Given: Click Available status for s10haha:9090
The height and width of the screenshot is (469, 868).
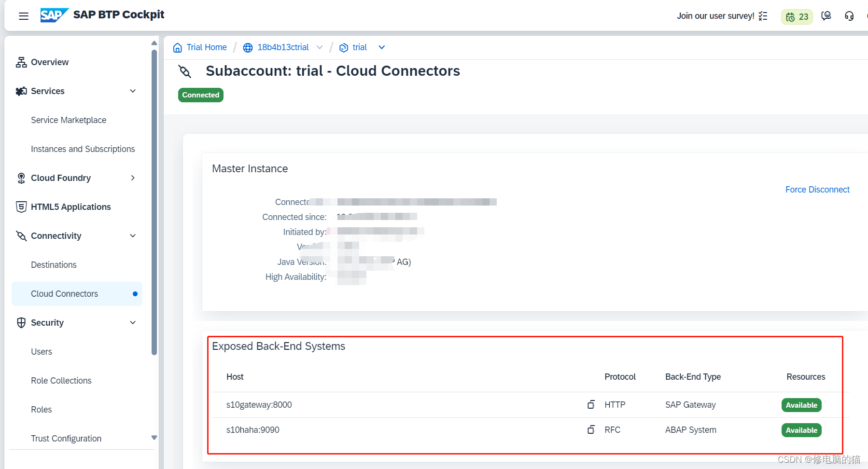Looking at the screenshot, I should 801,430.
